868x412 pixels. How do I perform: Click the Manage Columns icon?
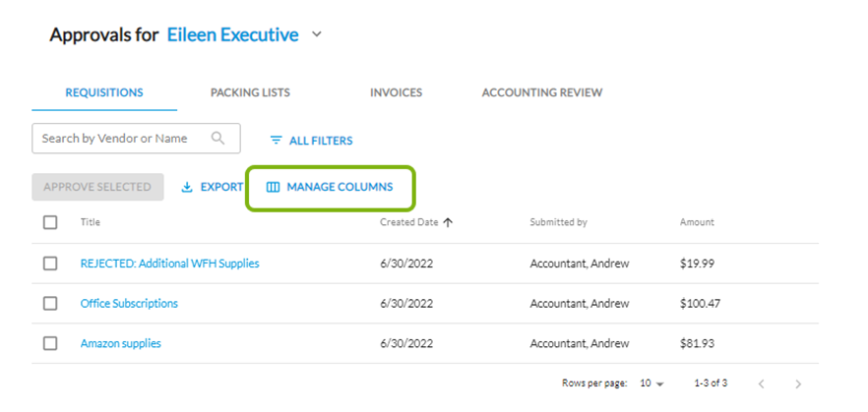[x=274, y=187]
